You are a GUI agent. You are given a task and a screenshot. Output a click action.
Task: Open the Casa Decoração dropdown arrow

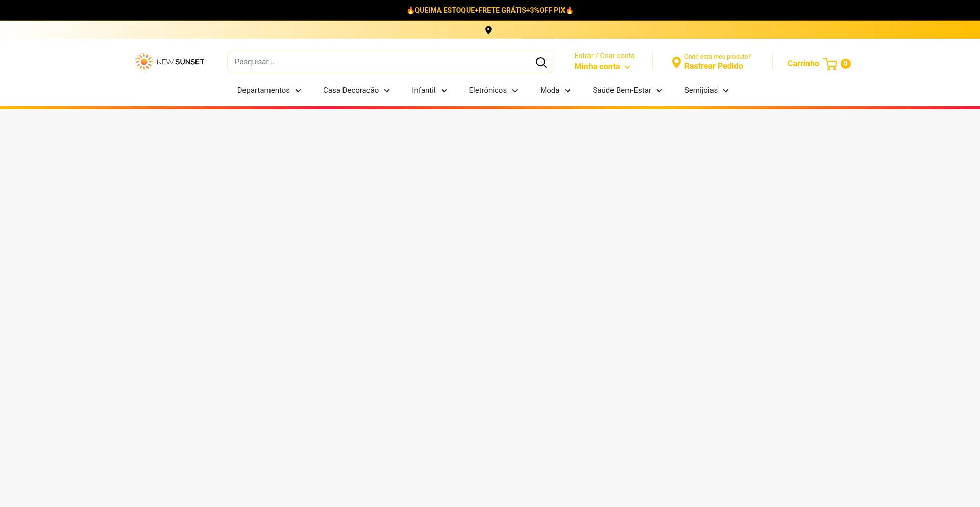[387, 91]
